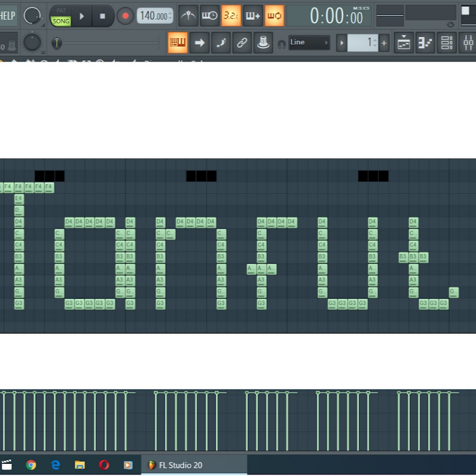Switch playback to SONG mode
This screenshot has width=476, height=476.
tap(61, 21)
